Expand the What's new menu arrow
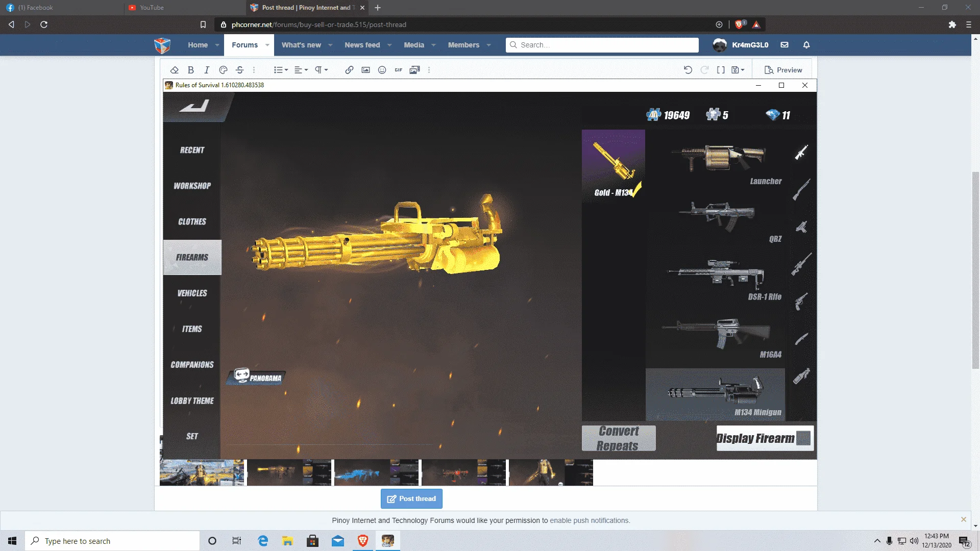Image resolution: width=980 pixels, height=551 pixels. coord(330,45)
